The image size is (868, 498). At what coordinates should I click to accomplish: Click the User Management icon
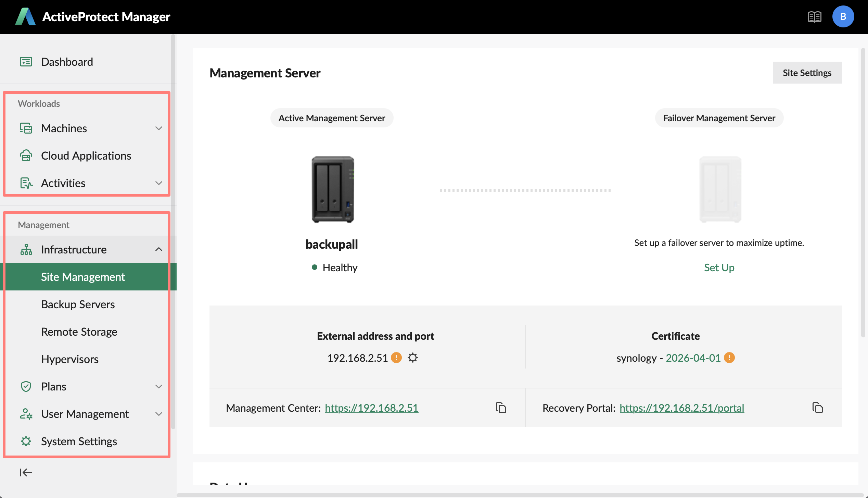(26, 414)
